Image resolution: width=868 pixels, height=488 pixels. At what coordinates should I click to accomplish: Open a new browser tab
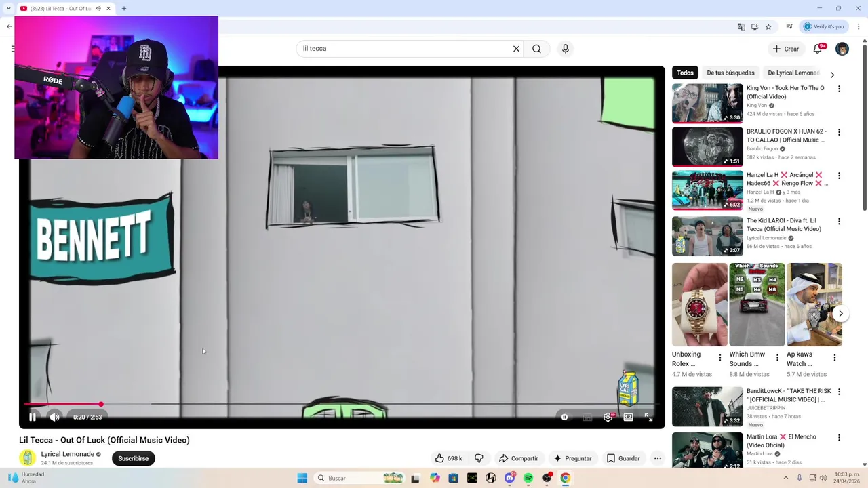click(124, 8)
